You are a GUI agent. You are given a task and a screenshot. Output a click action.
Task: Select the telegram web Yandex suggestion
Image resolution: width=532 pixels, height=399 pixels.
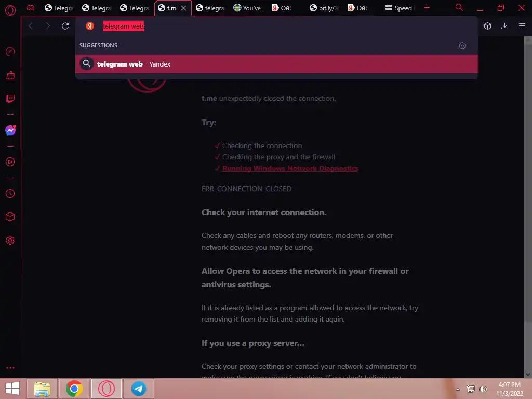pos(276,64)
